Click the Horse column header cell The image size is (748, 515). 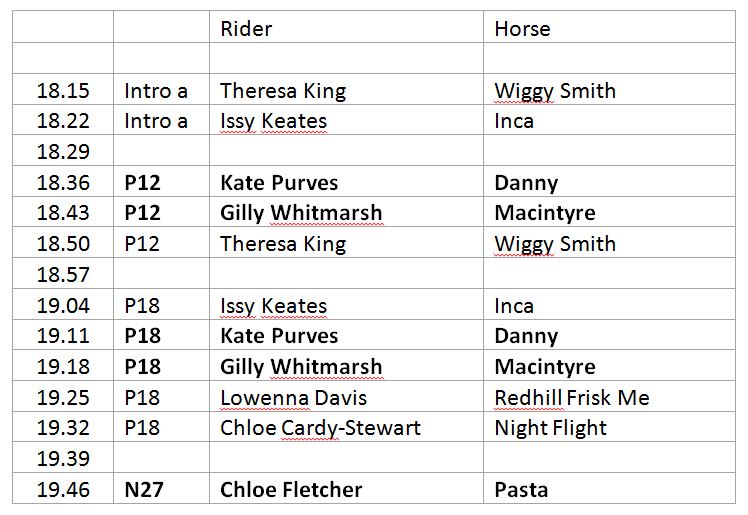(x=522, y=29)
